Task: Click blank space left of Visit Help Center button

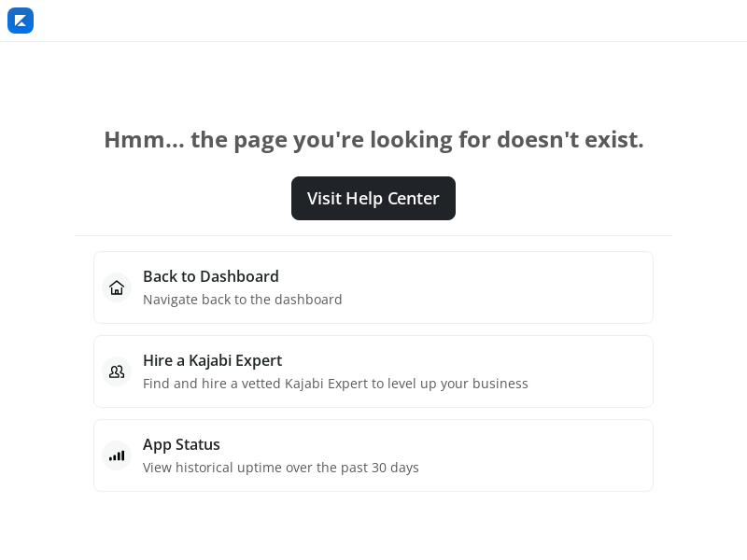Action: [x=187, y=198]
